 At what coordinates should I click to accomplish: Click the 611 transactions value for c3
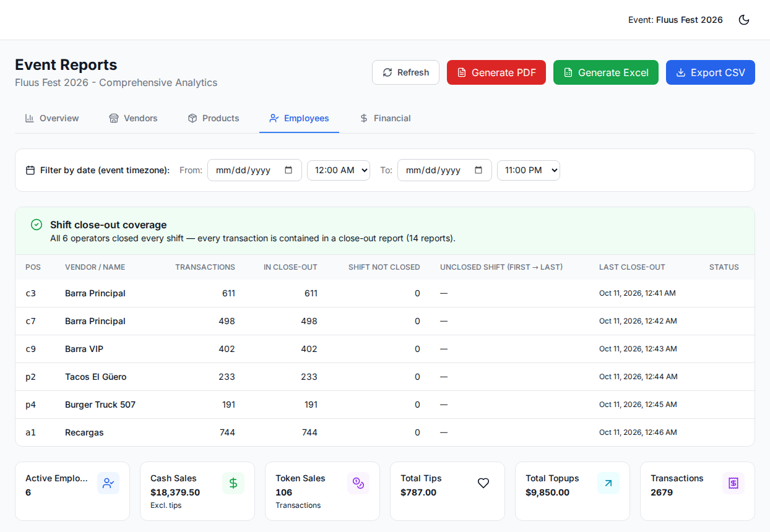[x=228, y=293]
